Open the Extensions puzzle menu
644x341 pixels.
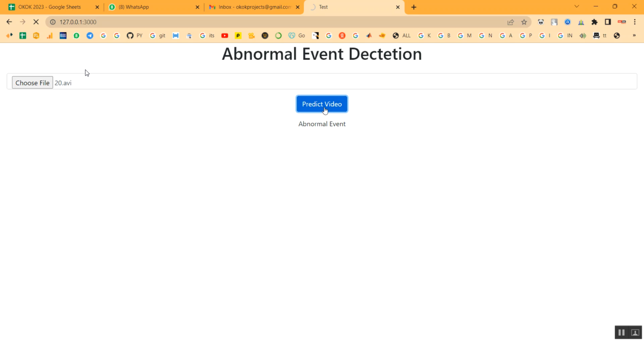click(595, 22)
